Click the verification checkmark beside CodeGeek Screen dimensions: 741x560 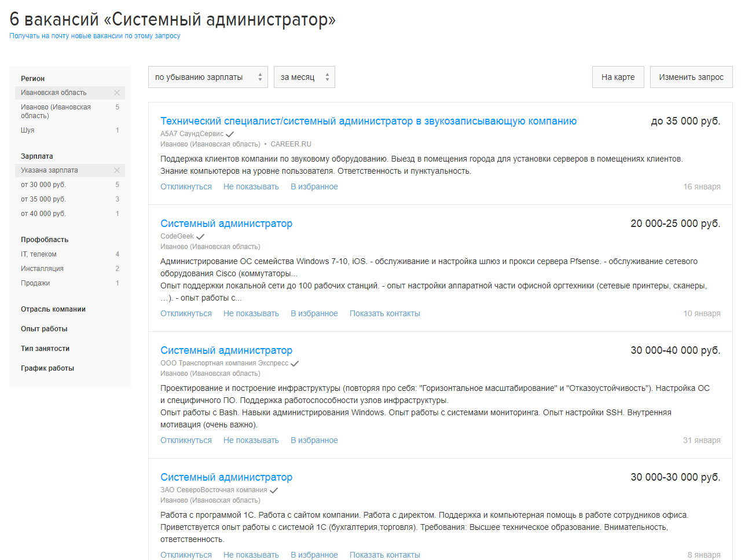(x=200, y=236)
